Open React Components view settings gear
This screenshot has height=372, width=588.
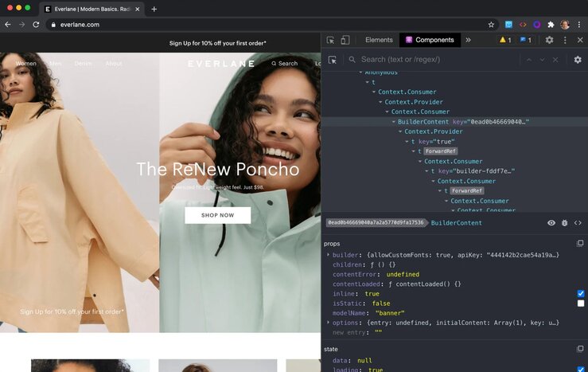pyautogui.click(x=578, y=60)
